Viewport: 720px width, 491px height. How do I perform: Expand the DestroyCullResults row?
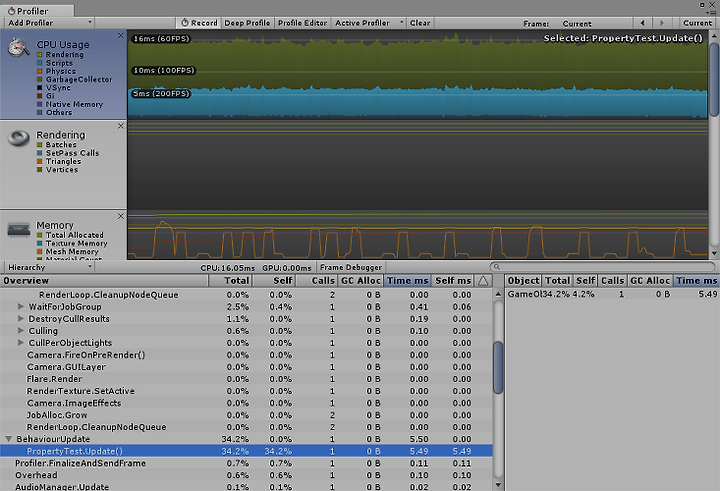tap(21, 318)
